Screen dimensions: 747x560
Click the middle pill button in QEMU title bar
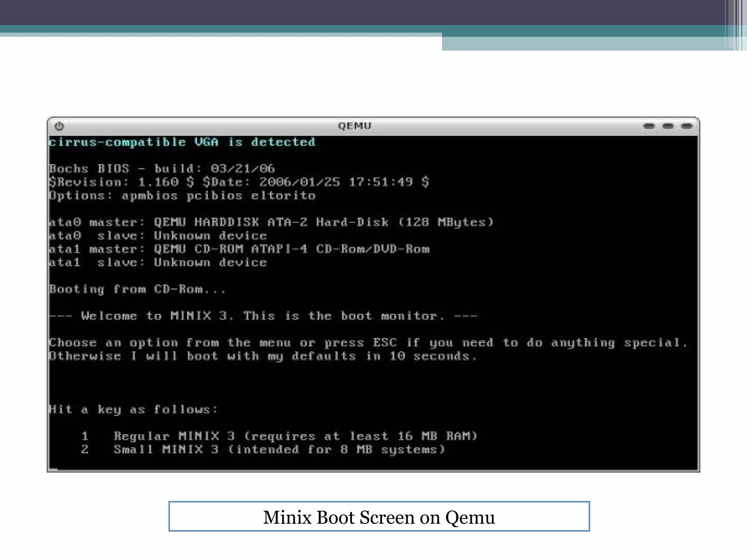668,126
